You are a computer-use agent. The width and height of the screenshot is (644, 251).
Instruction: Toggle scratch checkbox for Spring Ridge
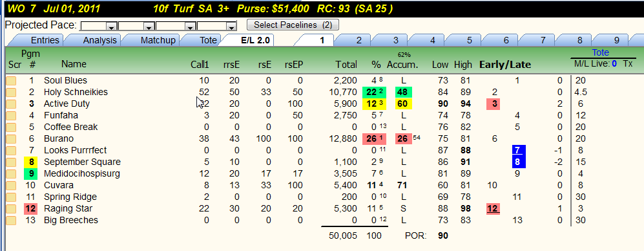[11, 197]
